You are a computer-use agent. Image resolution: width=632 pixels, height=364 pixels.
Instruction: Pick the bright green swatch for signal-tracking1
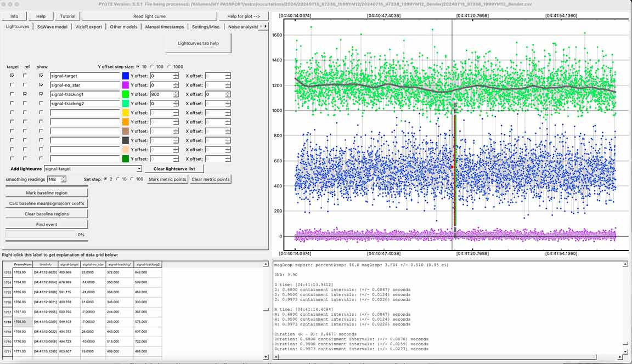point(125,94)
